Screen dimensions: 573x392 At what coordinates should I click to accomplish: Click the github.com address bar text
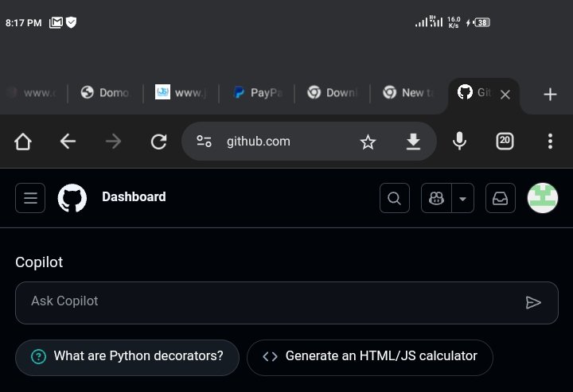pyautogui.click(x=259, y=142)
